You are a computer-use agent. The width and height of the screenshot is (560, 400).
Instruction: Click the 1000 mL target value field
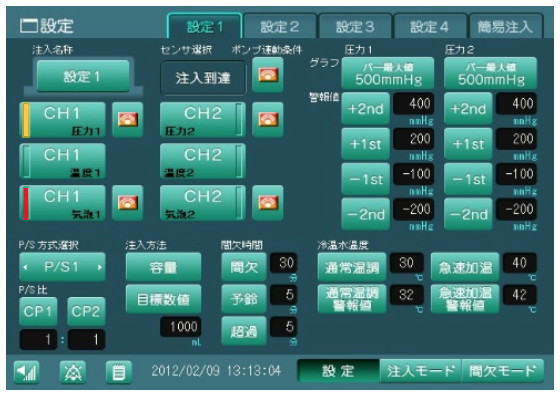point(180,327)
